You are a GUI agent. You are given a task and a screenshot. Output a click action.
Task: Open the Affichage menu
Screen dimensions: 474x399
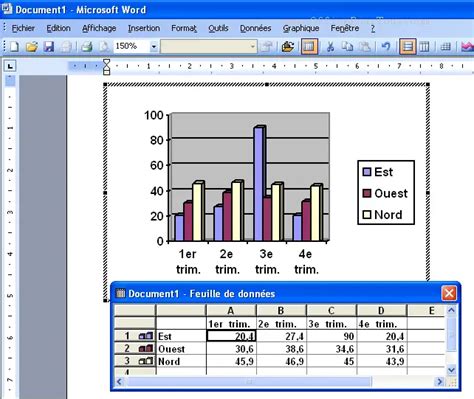click(x=99, y=28)
